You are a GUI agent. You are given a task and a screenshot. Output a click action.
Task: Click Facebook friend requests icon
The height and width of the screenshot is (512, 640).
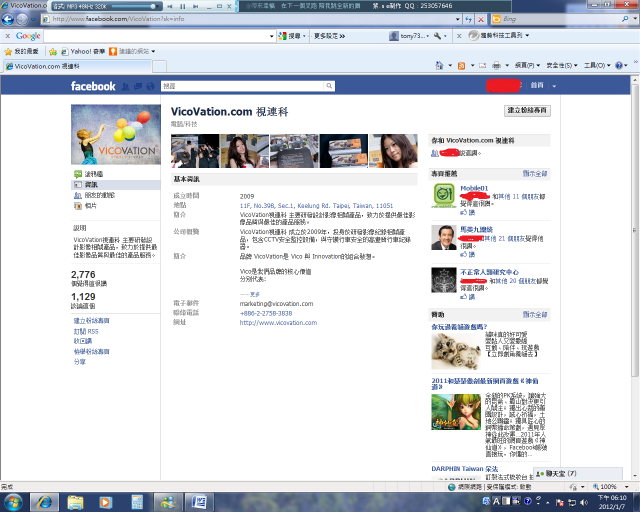point(126,86)
